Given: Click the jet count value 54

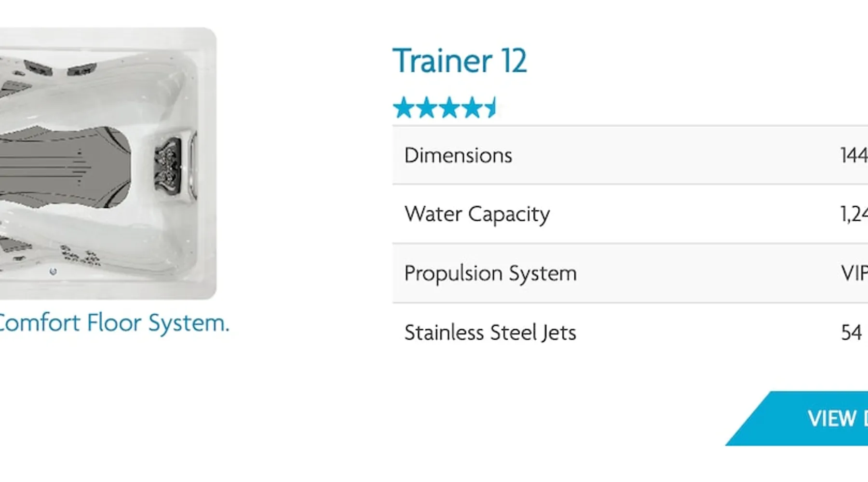Looking at the screenshot, I should (851, 333).
